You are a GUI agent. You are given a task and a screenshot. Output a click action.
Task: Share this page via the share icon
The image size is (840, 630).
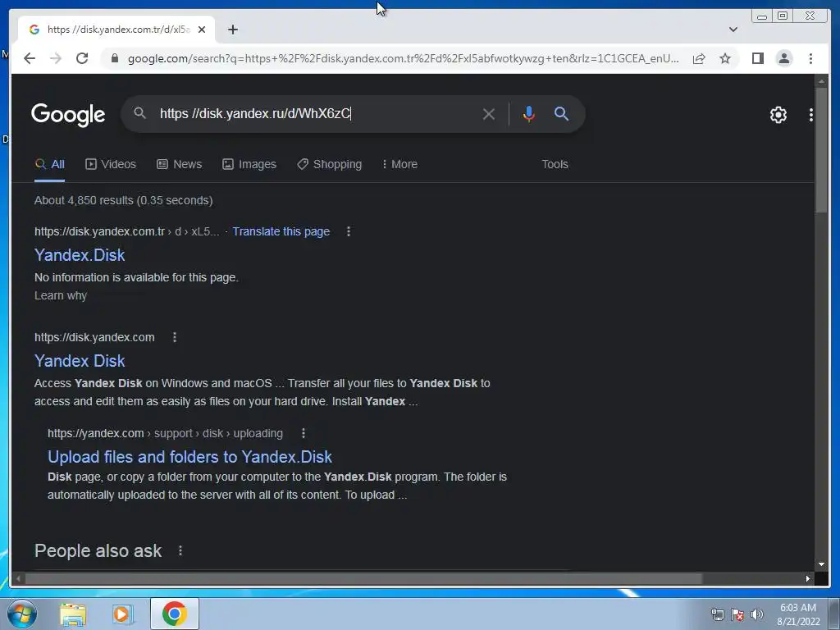[x=699, y=58]
